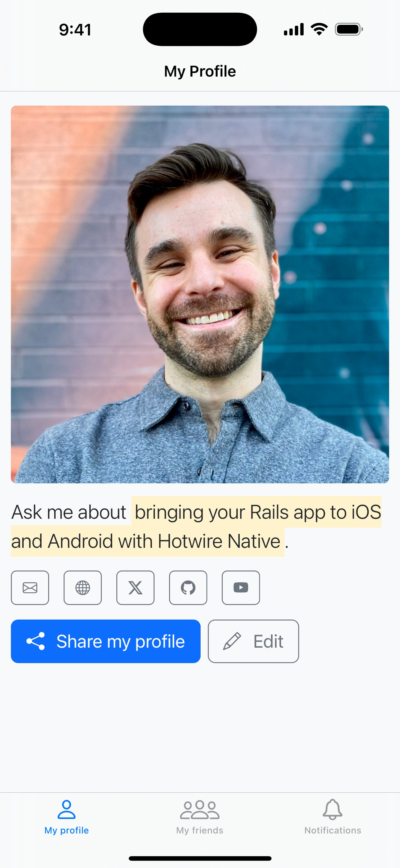Tap the person icon in tab bar
This screenshot has height=868, width=400.
coord(67,810)
